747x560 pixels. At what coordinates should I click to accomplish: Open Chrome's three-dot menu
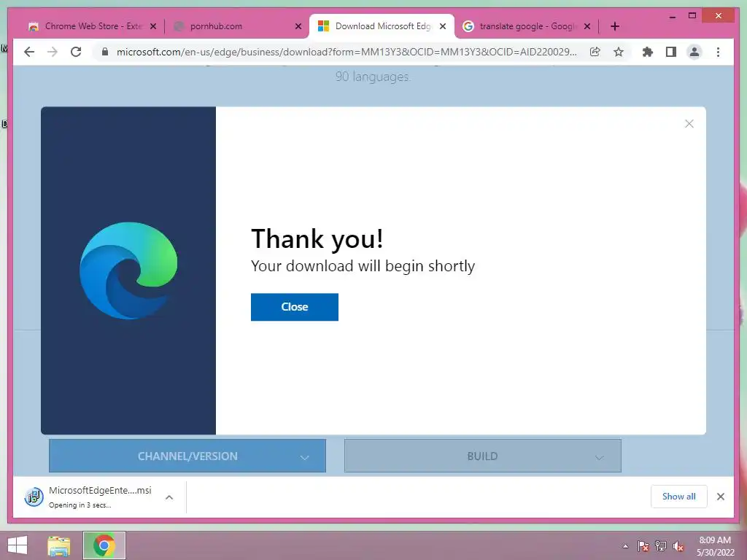tap(718, 52)
